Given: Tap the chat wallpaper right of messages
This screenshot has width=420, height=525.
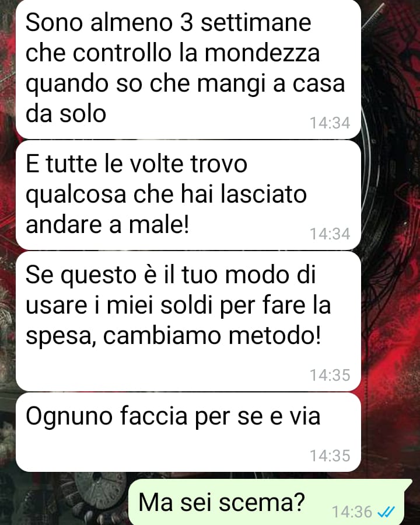Looking at the screenshot, I should (x=391, y=234).
